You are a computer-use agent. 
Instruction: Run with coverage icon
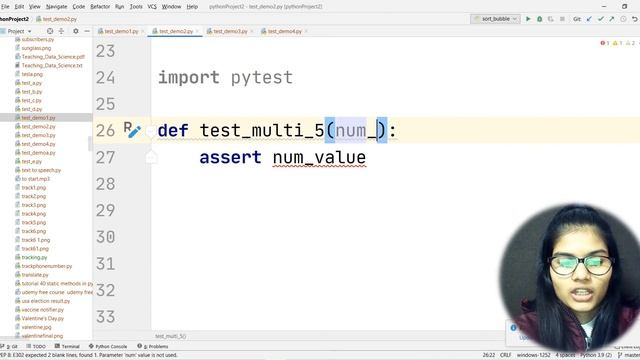(551, 19)
